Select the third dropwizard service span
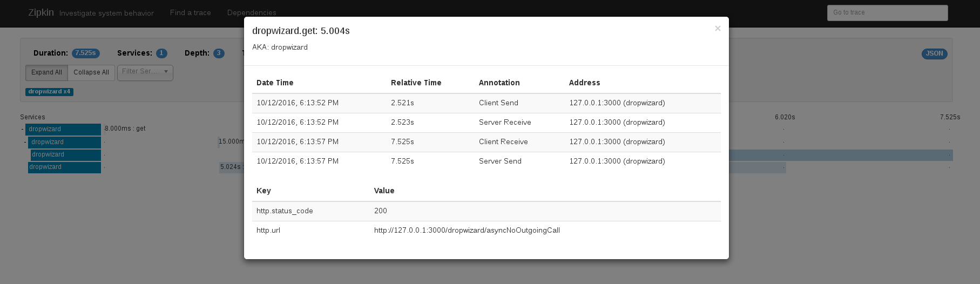980x284 pixels. coord(66,155)
